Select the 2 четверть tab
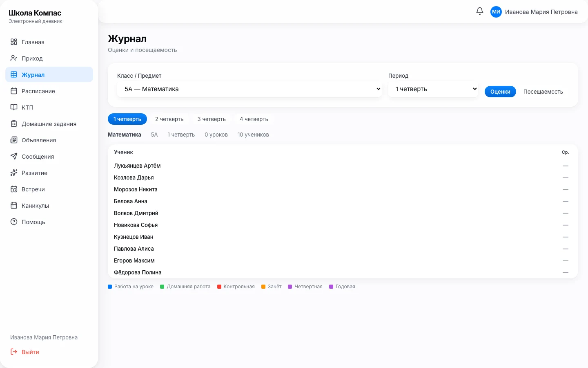588x368 pixels. click(x=169, y=119)
